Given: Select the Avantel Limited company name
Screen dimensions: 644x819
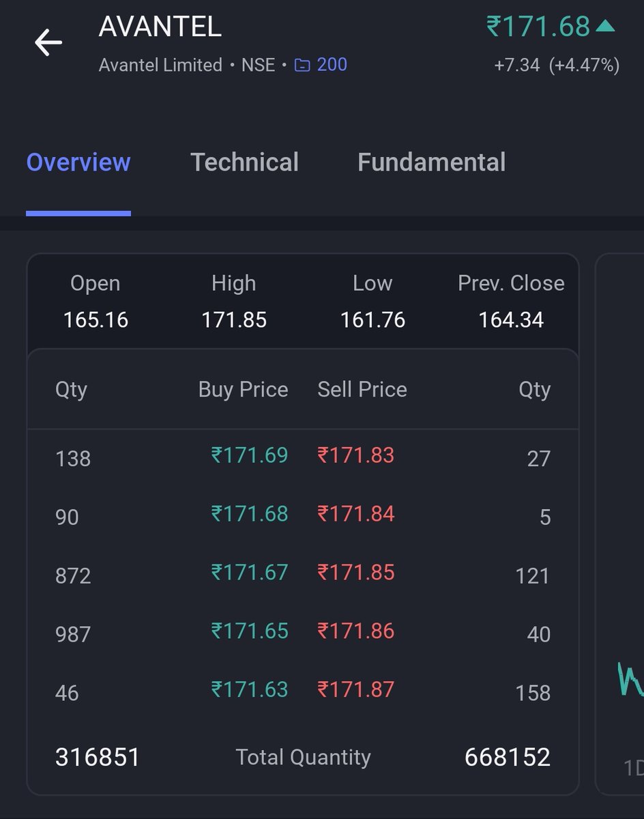Looking at the screenshot, I should tap(160, 66).
